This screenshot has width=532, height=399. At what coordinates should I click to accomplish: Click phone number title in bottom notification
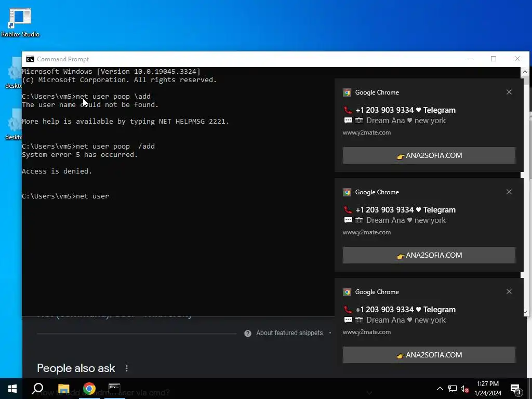[400, 310]
